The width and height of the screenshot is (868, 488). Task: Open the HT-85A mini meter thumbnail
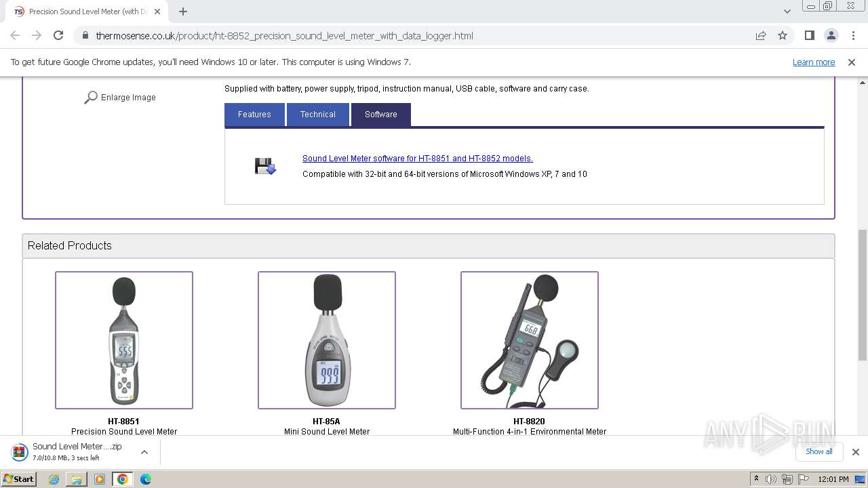327,340
